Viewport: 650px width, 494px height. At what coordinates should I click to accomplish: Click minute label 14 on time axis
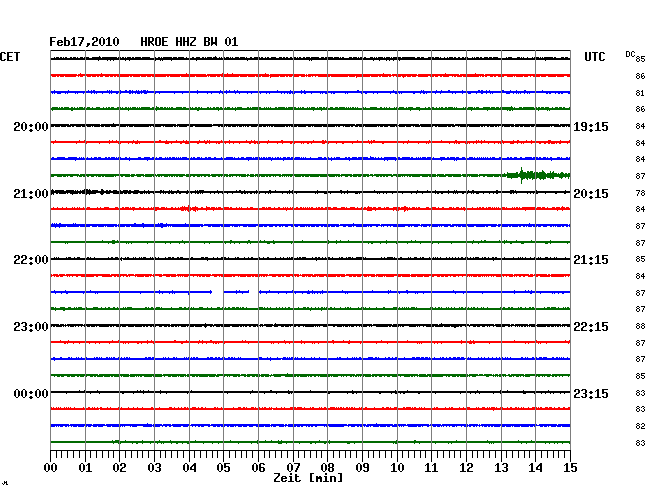[x=535, y=468]
